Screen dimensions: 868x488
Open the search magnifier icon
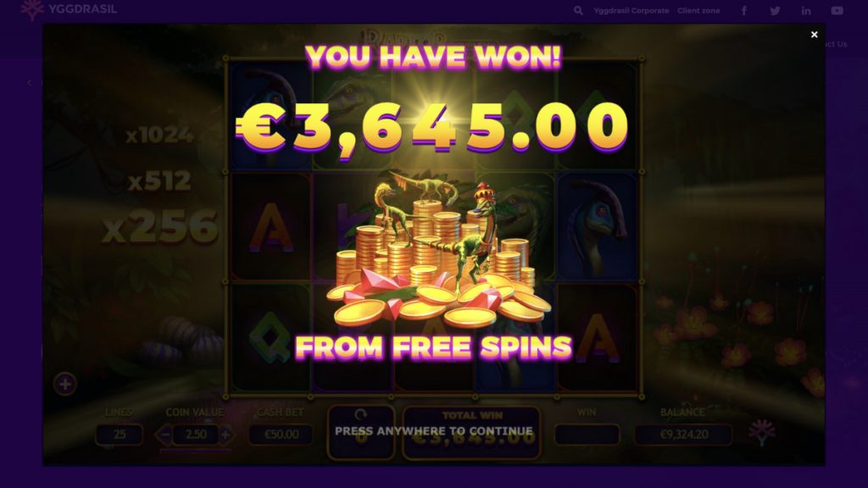pyautogui.click(x=578, y=10)
